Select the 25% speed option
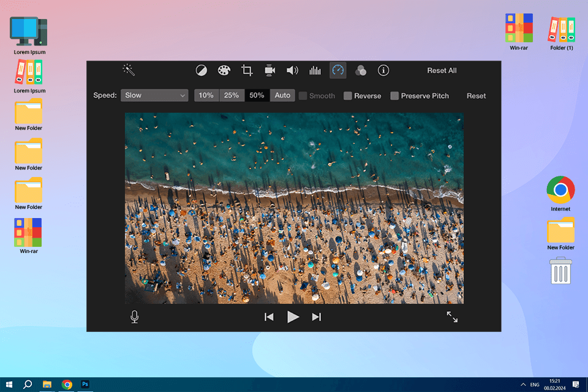 232,96
